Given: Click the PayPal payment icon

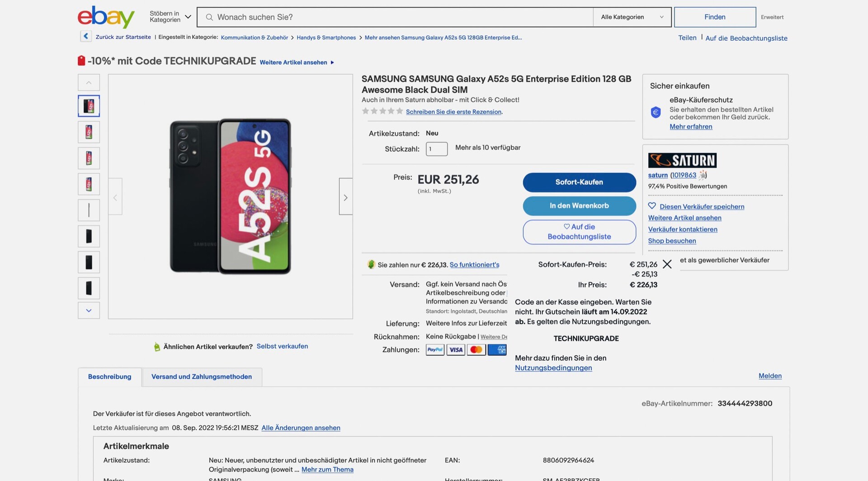Looking at the screenshot, I should pos(435,350).
